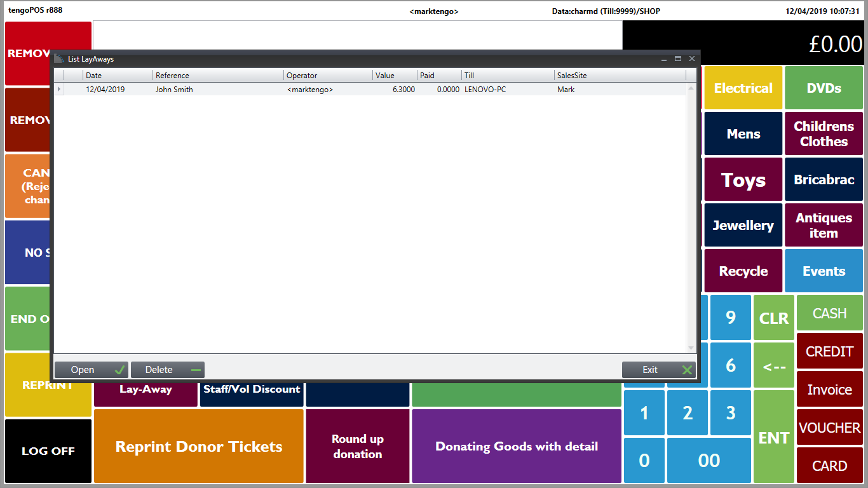Screen dimensions: 868x488
Task: Tap the ENT key
Action: (x=774, y=437)
